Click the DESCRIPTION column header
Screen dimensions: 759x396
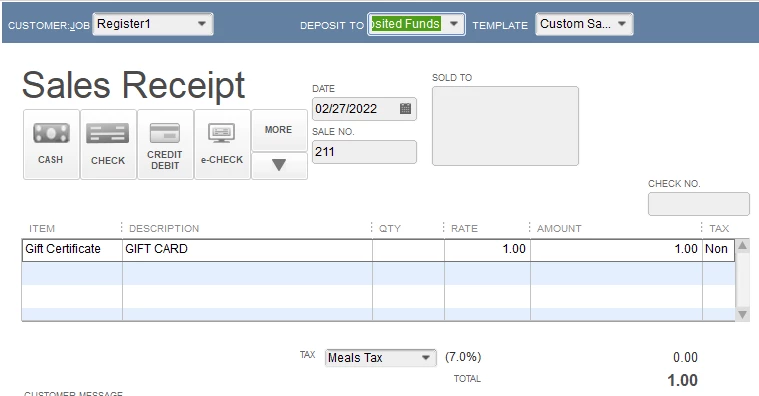[x=164, y=228]
